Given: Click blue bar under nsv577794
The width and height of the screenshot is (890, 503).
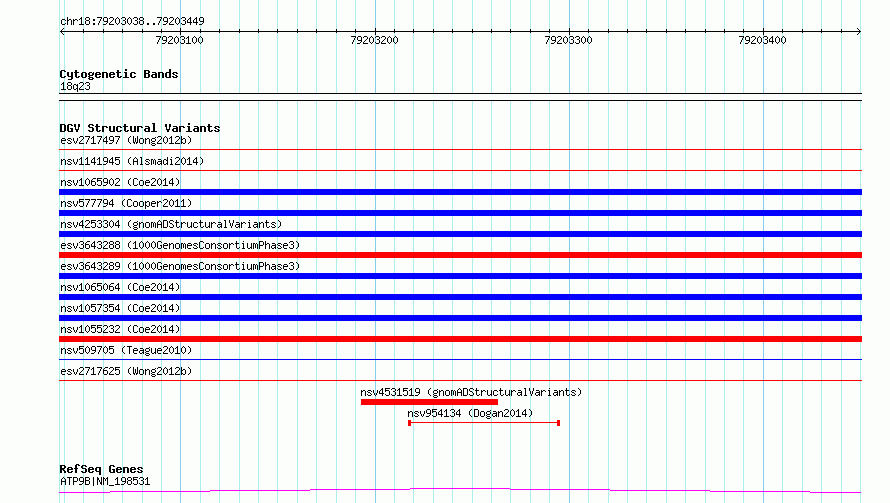Looking at the screenshot, I should (x=460, y=213).
